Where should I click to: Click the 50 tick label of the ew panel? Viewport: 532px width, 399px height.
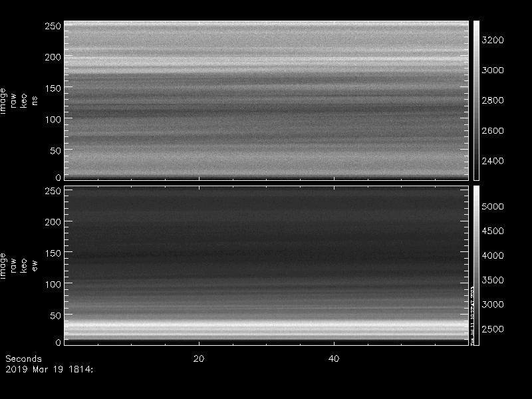click(56, 316)
